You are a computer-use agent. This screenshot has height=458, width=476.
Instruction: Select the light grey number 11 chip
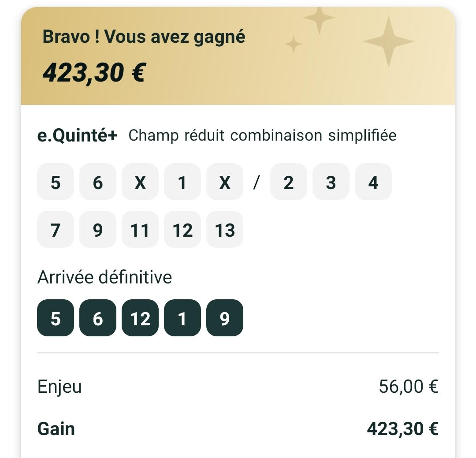coord(140,230)
